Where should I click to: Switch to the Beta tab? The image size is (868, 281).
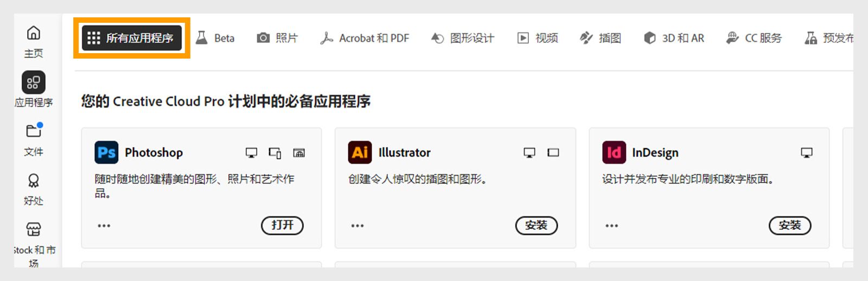(x=215, y=38)
